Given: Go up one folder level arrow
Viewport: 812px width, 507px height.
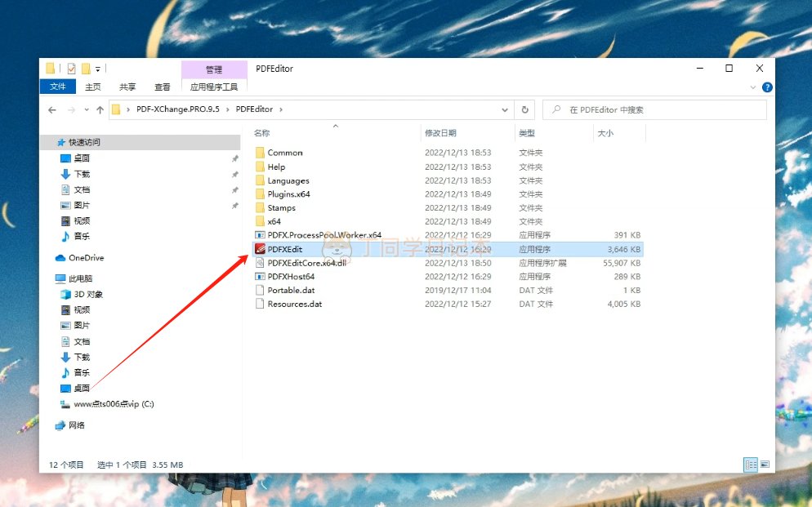Looking at the screenshot, I should 100,109.
